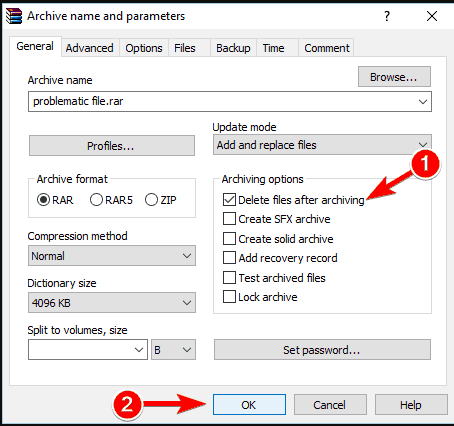Click the Browse... button
The image size is (454, 426).
pyautogui.click(x=394, y=77)
